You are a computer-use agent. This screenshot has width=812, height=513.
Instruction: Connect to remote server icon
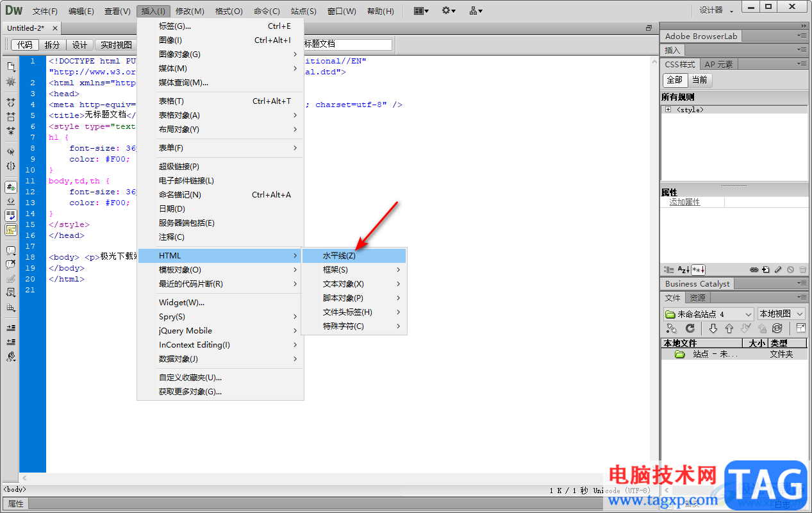point(672,328)
